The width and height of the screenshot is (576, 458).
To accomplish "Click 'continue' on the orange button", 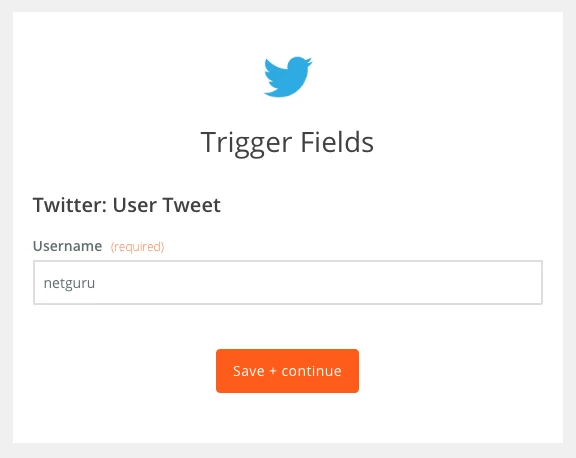I will pyautogui.click(x=312, y=371).
